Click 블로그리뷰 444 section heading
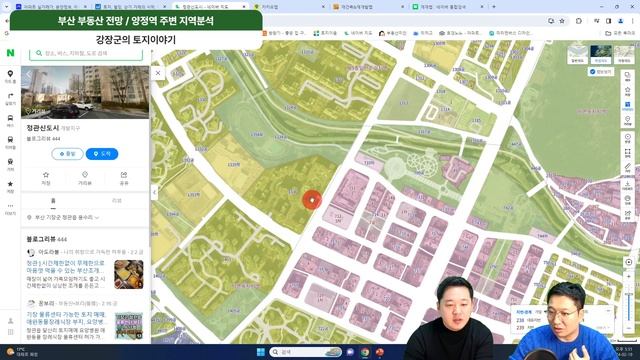Viewport: 640px width, 360px height. pyautogui.click(x=47, y=239)
